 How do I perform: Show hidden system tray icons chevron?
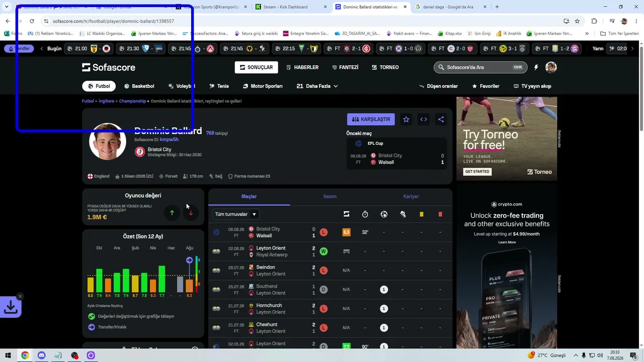576,355
